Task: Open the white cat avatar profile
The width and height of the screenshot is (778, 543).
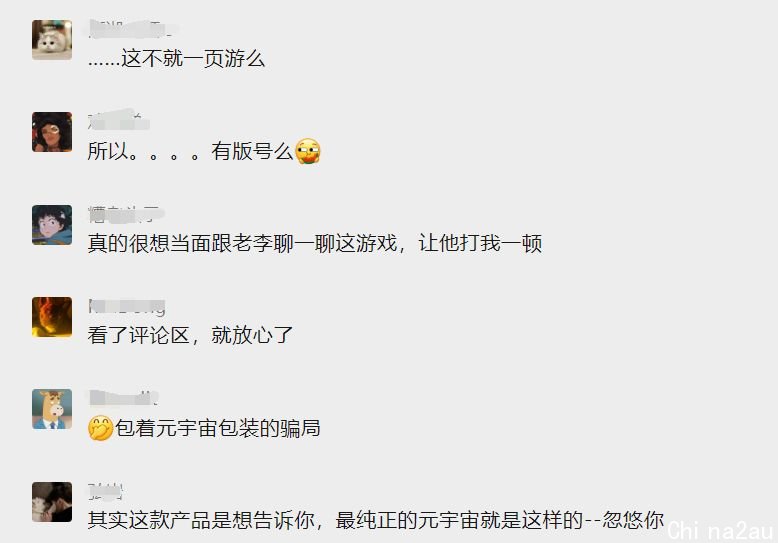Action: [52, 40]
